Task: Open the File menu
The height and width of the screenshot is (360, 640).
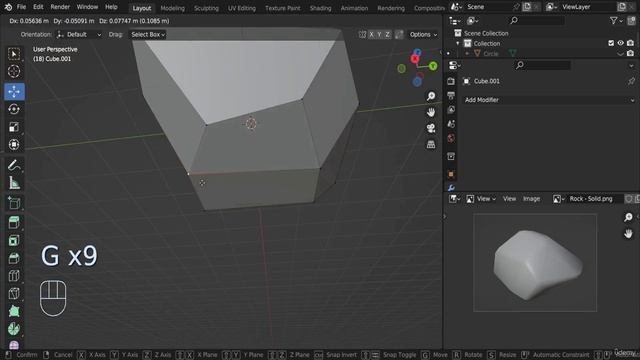Action: (21, 7)
